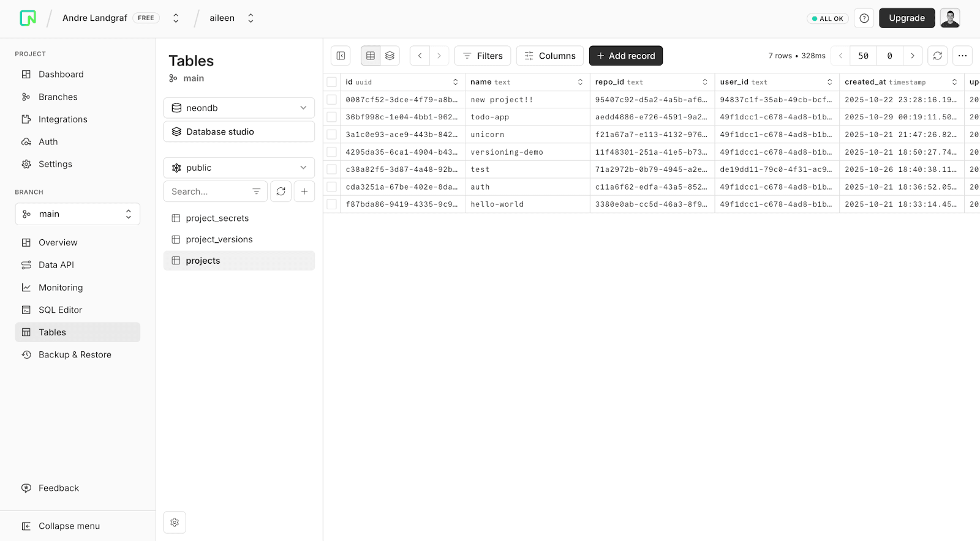Open the help question mark icon
This screenshot has width=980, height=541.
click(864, 18)
